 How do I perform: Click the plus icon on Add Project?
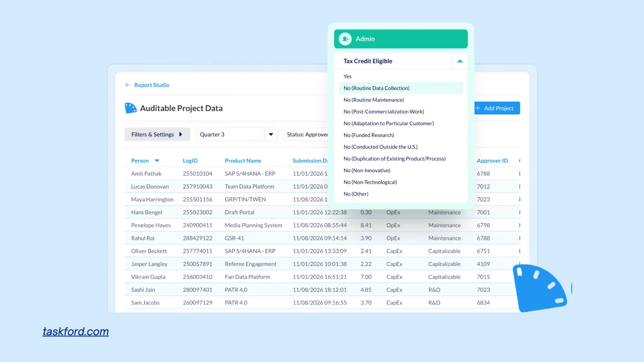pos(478,108)
